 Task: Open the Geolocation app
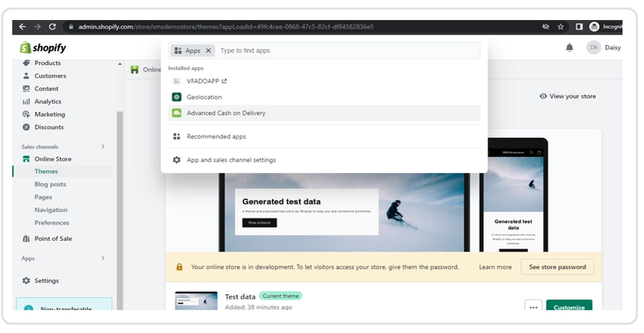pos(204,97)
